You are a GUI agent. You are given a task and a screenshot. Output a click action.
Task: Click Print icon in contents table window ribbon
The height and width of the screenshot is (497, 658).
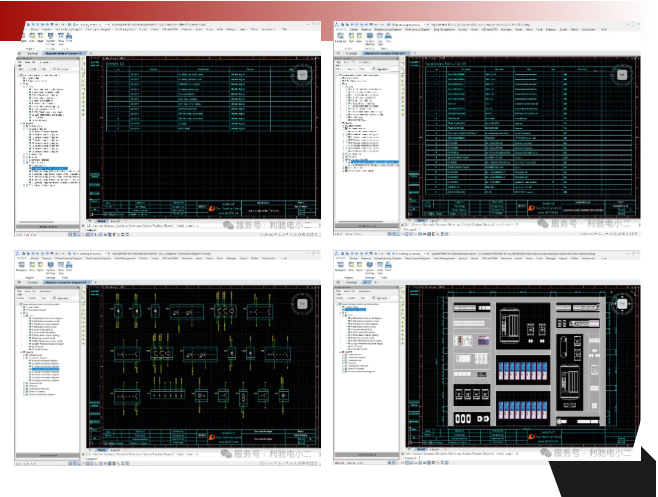point(69,38)
